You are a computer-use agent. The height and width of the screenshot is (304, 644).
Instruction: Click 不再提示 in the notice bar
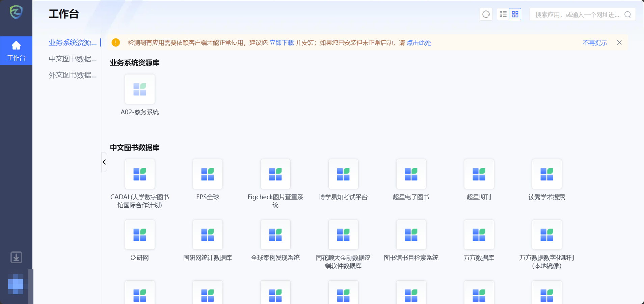(x=595, y=43)
